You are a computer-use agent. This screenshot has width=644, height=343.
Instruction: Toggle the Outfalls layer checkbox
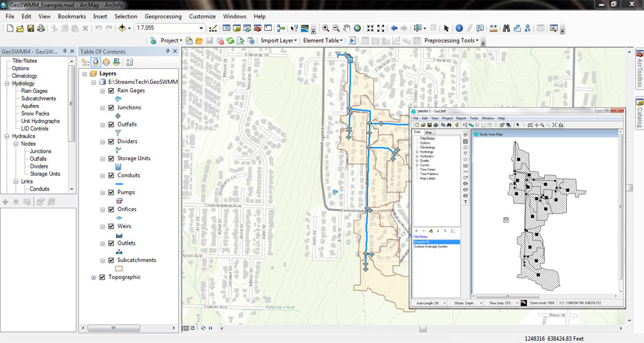(x=111, y=124)
